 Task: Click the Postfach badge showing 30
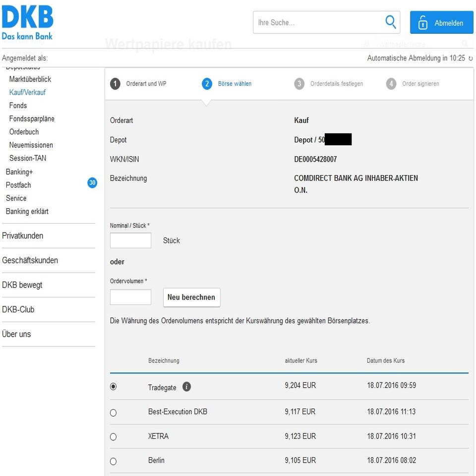pyautogui.click(x=92, y=183)
